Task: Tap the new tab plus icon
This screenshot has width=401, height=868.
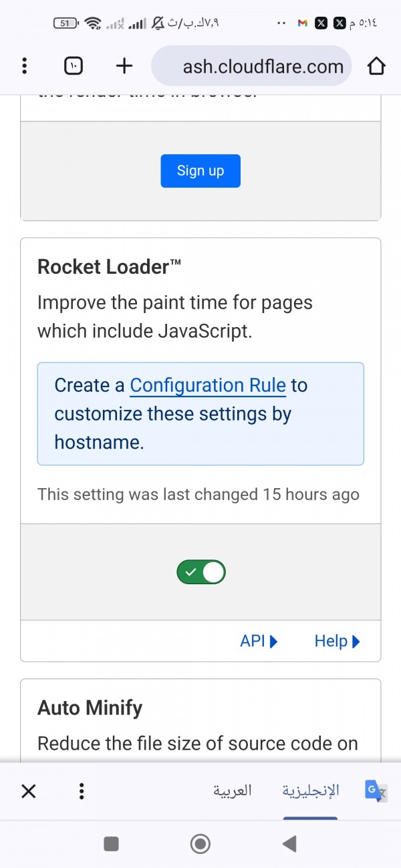Action: coord(124,65)
